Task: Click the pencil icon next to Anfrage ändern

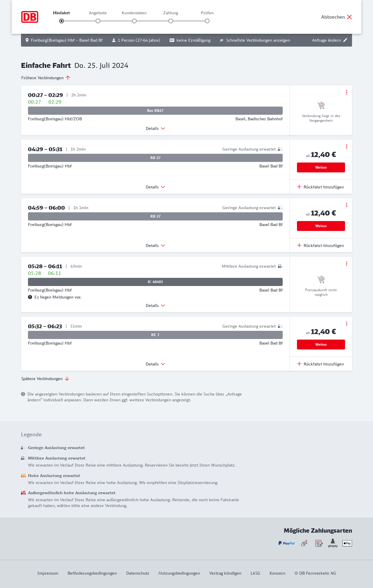Action: pos(345,40)
